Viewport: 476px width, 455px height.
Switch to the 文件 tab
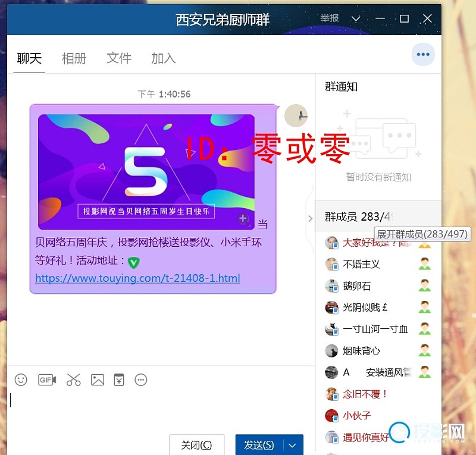click(x=119, y=58)
